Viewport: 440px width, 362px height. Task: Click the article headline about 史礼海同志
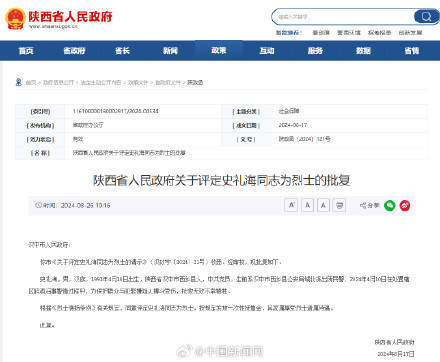[x=222, y=180]
